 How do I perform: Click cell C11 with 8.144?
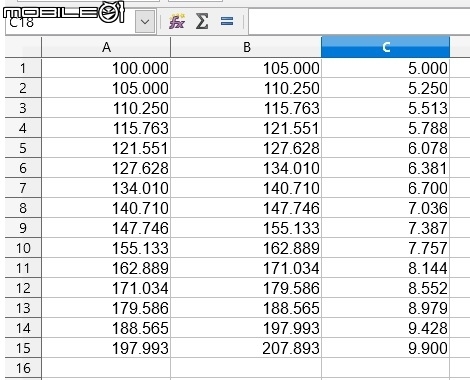tap(386, 268)
